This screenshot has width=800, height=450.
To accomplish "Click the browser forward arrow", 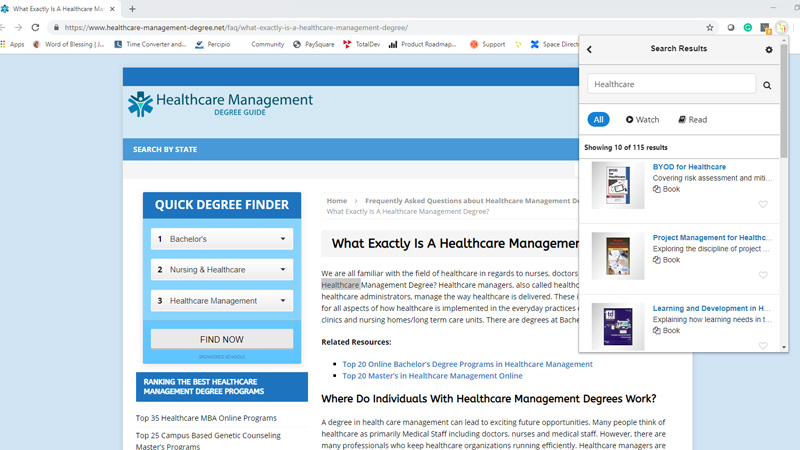I will tap(18, 28).
